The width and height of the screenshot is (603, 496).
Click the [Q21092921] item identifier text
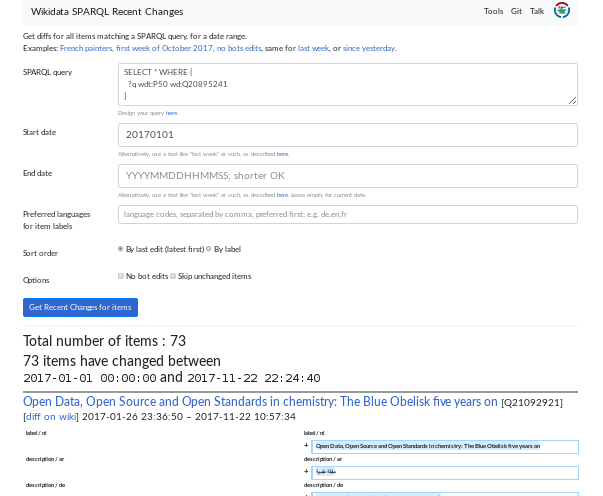pyautogui.click(x=532, y=403)
